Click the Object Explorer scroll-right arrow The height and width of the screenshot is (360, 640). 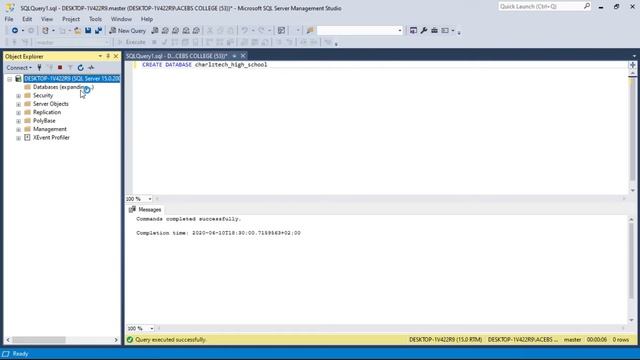point(116,340)
